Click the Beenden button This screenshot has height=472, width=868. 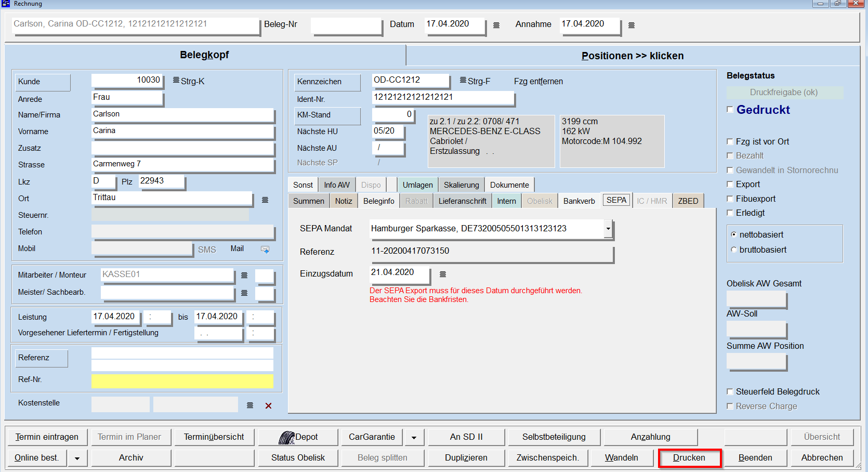pos(755,458)
